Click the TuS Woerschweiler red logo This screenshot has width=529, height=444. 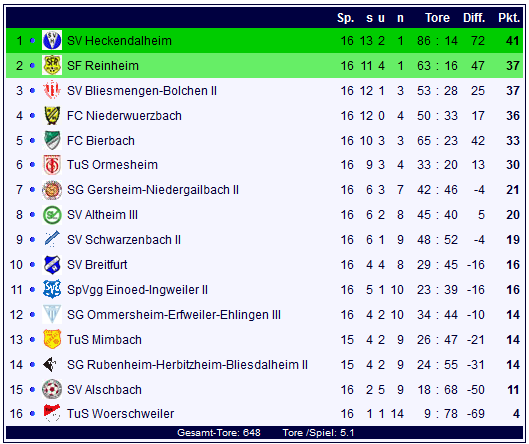52,414
